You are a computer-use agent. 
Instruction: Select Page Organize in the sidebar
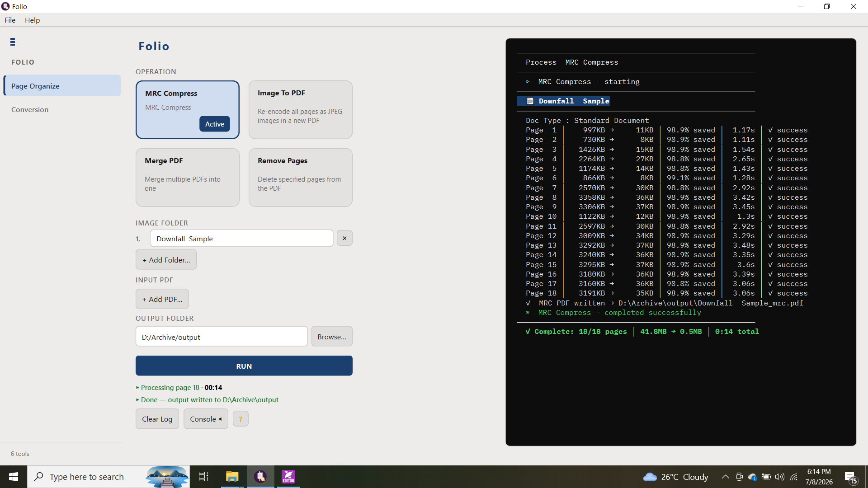(x=62, y=85)
